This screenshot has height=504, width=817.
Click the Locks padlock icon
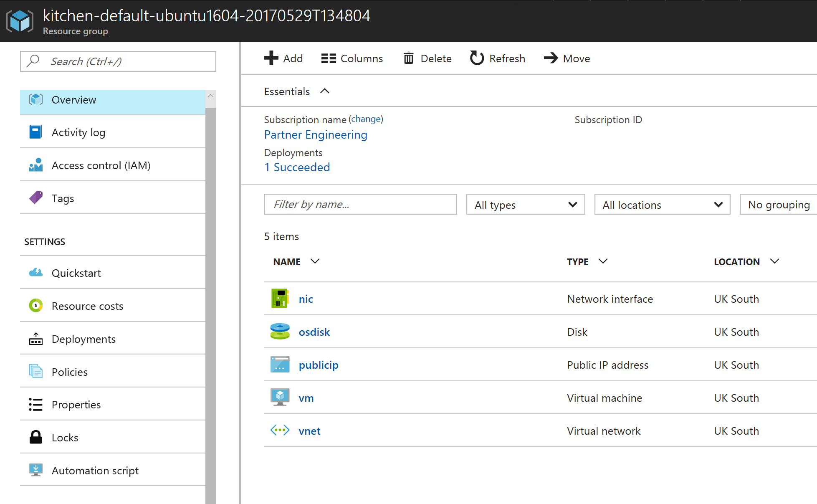click(36, 437)
